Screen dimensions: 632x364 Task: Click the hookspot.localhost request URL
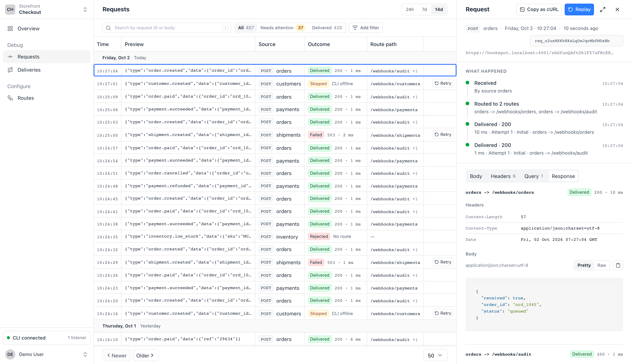[539, 53]
